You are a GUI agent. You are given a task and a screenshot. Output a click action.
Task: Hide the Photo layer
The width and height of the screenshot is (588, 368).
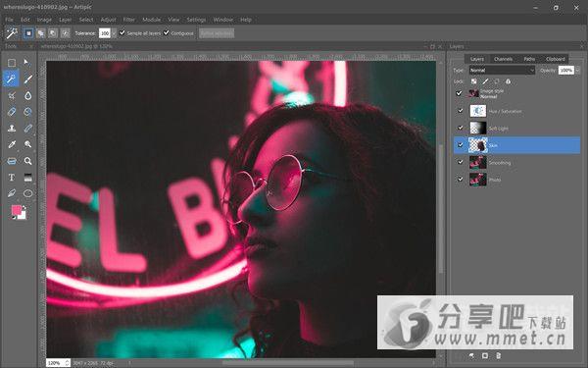tap(461, 180)
